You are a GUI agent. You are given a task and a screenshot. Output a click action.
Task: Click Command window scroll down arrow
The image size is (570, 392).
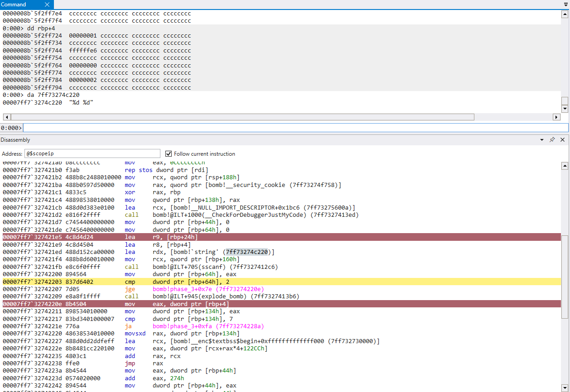click(565, 109)
